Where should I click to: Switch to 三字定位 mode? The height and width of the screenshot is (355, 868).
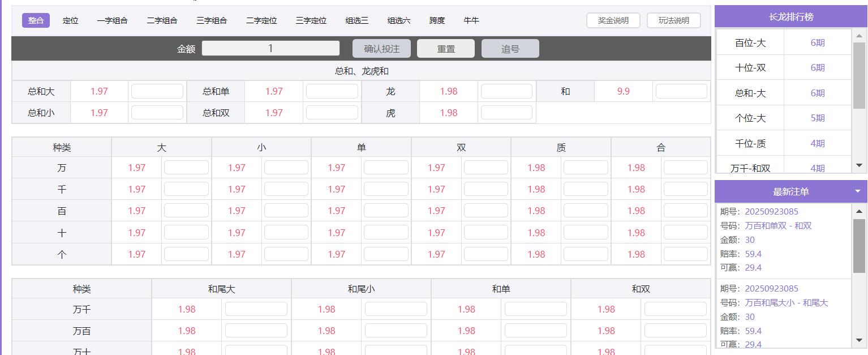tap(312, 20)
